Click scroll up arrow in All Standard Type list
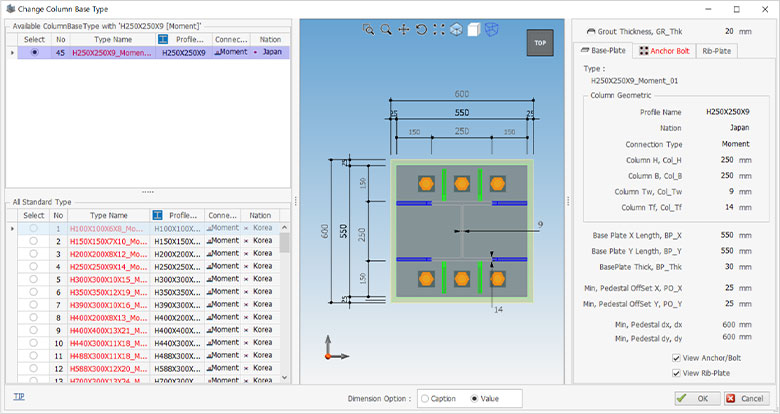 click(x=285, y=227)
